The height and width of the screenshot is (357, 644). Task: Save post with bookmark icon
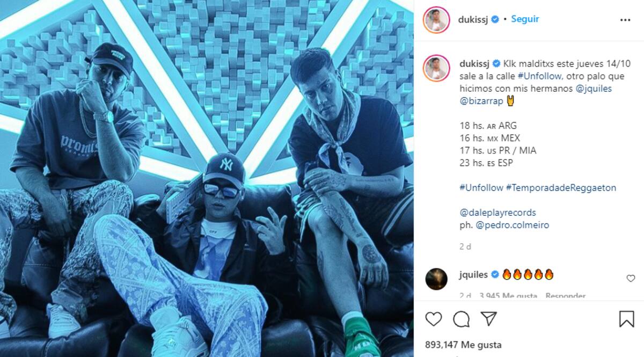tap(626, 319)
